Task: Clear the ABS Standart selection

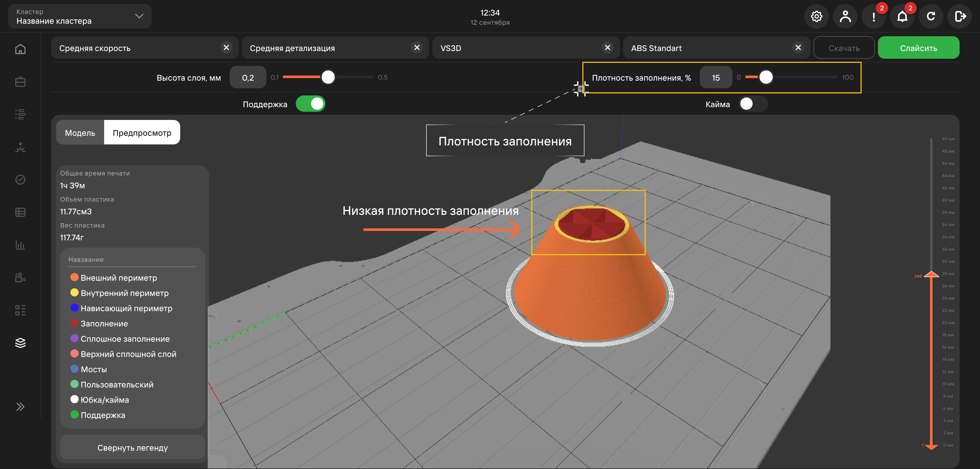Action: click(x=798, y=47)
